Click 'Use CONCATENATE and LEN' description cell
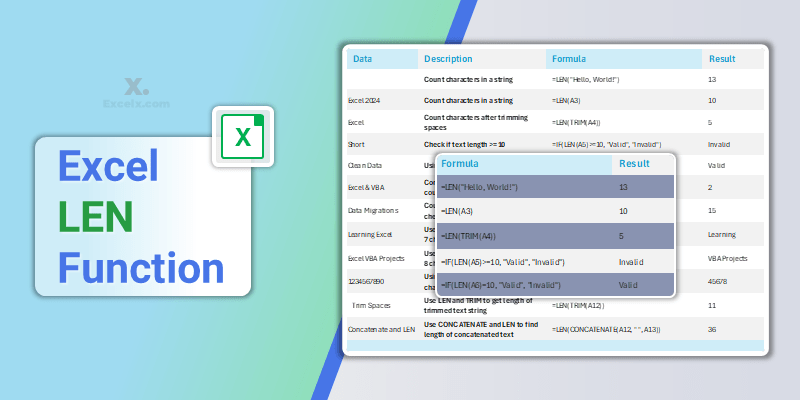The image size is (800, 400). (x=481, y=330)
